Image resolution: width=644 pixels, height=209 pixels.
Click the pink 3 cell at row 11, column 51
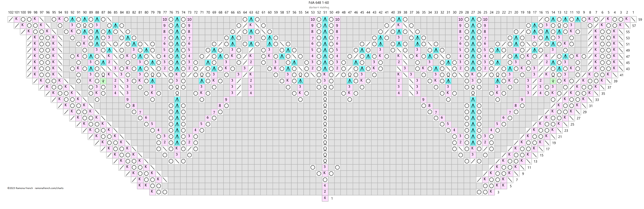point(325,167)
